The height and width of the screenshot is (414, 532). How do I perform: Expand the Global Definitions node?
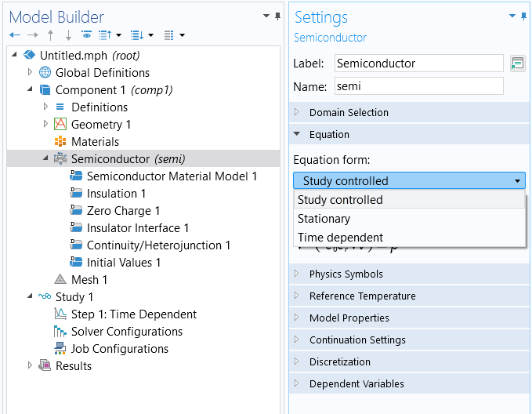point(30,72)
